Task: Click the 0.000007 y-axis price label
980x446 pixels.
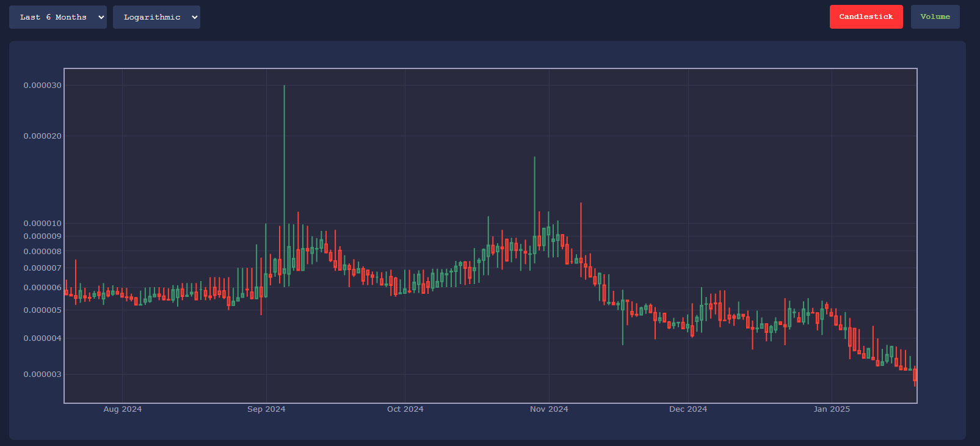Action: [43, 268]
